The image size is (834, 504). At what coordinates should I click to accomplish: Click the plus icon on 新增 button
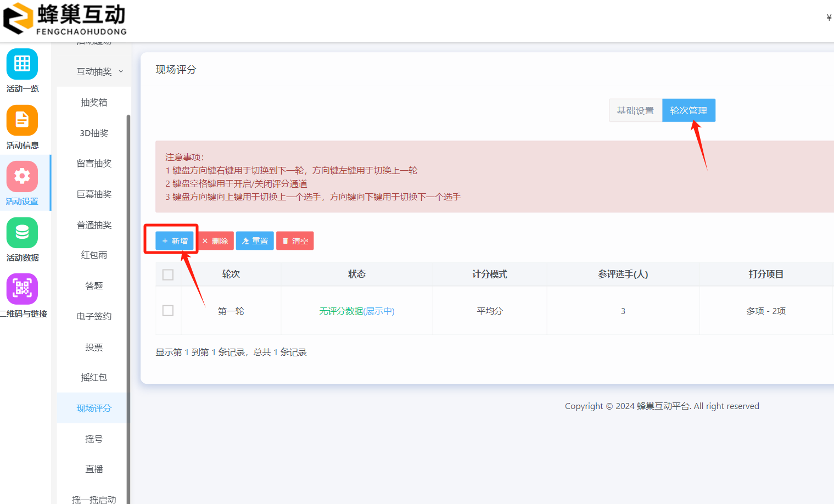pyautogui.click(x=165, y=241)
